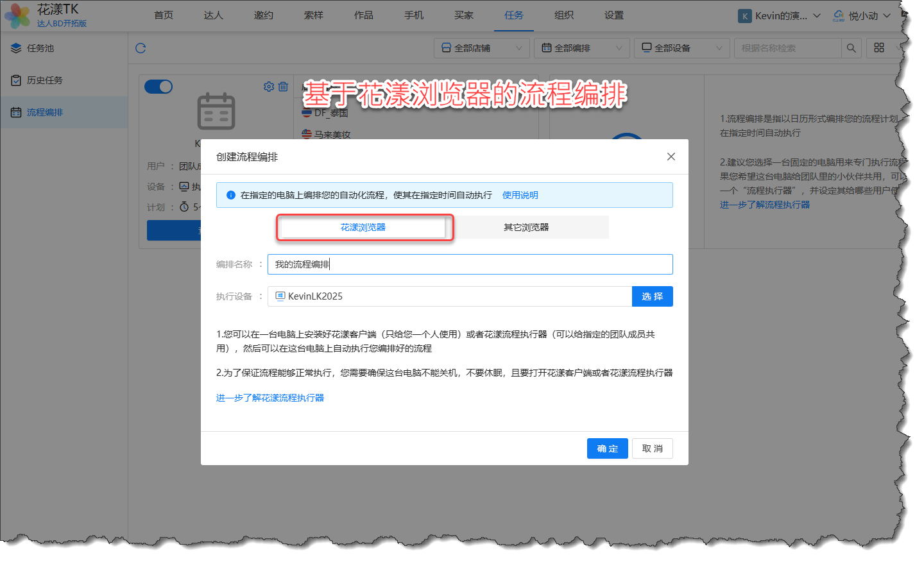Click the search magnifier icon

tap(851, 48)
